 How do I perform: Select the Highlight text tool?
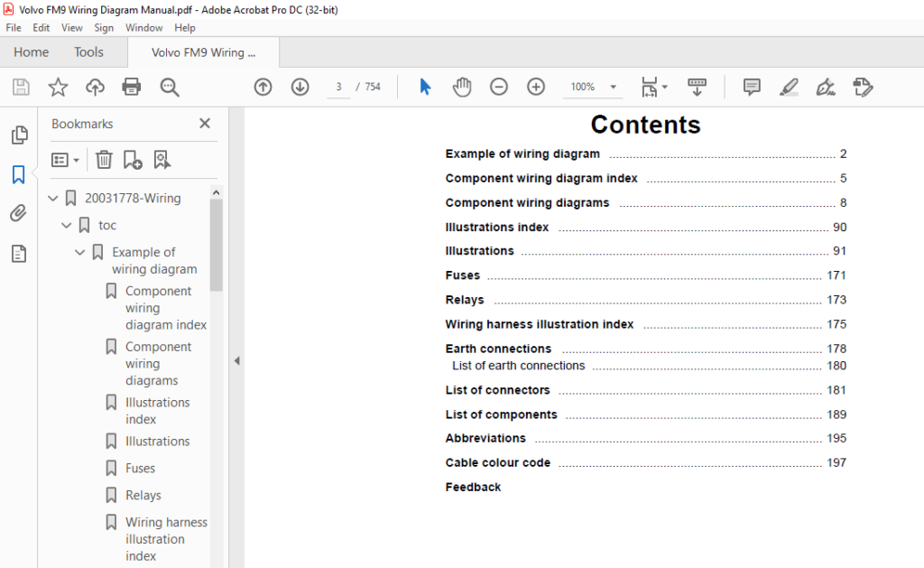coord(789,88)
